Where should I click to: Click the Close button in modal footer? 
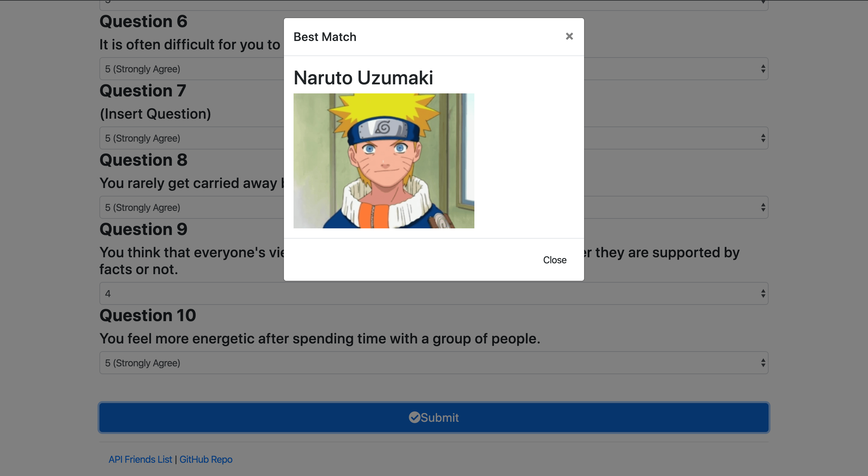point(555,260)
